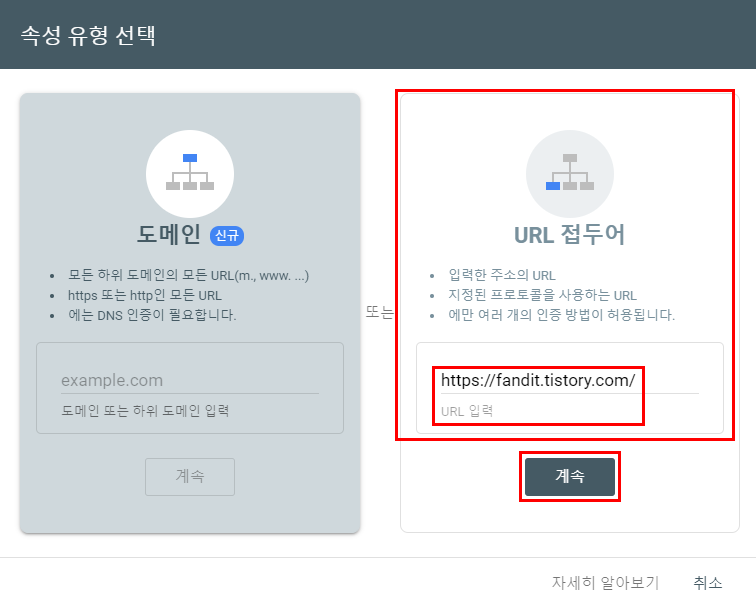
Task: Click text 'https 또는 http인 모든 URL'
Action: click(145, 295)
